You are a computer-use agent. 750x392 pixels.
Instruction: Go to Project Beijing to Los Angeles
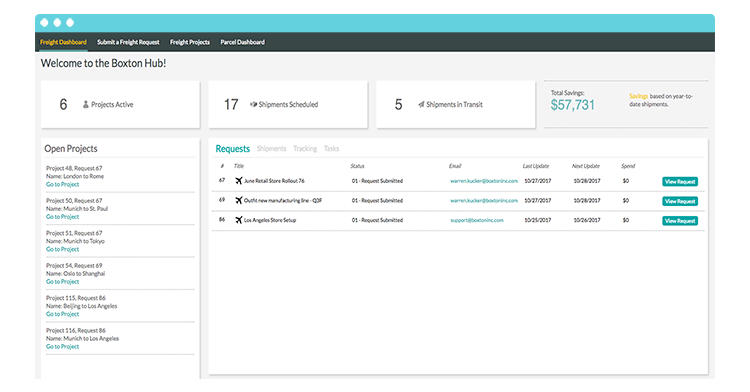pyautogui.click(x=62, y=315)
